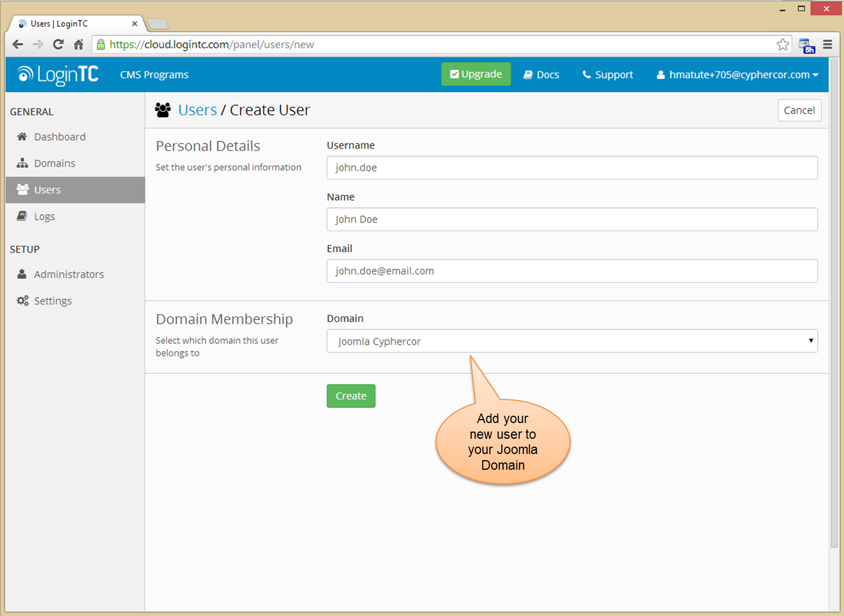The width and height of the screenshot is (844, 616).
Task: Open the Domain dropdown Joomla Cyphercor
Action: (x=572, y=341)
